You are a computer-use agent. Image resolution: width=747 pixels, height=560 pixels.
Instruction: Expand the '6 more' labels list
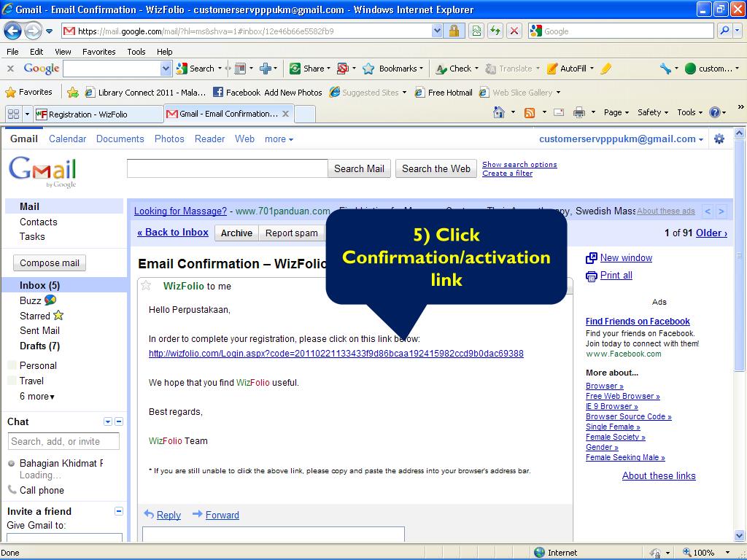click(x=37, y=396)
